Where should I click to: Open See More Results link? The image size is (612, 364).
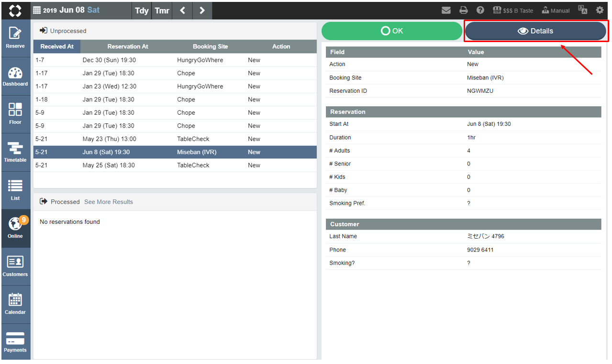pyautogui.click(x=109, y=202)
